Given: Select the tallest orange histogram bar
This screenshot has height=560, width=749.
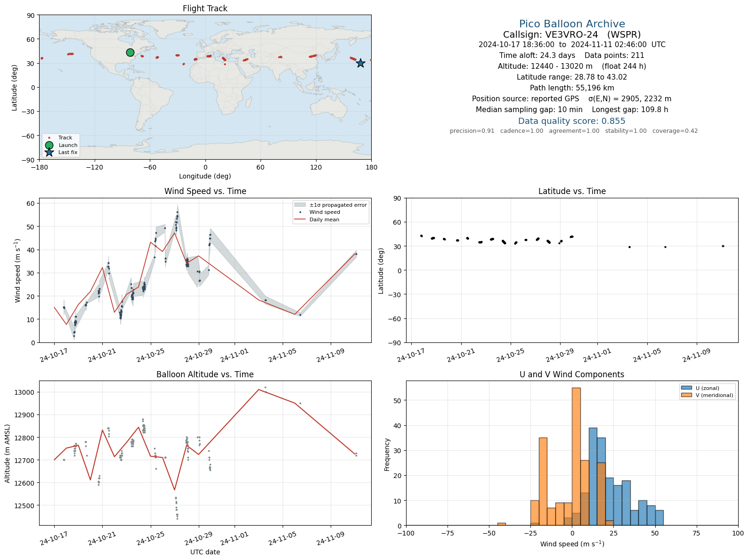Looking at the screenshot, I should coord(576,456).
